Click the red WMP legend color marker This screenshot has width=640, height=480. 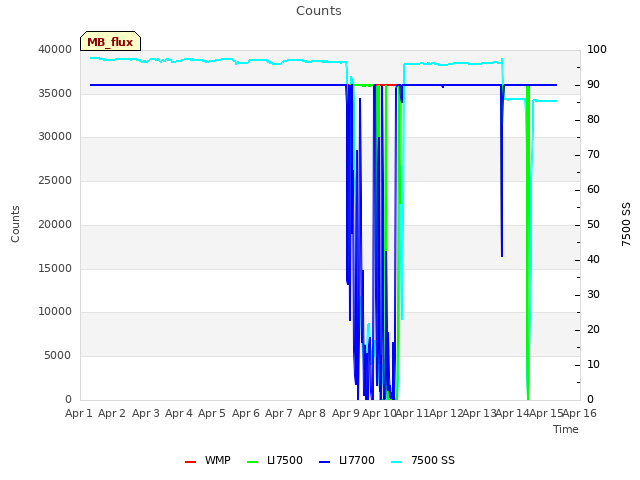(x=190, y=462)
